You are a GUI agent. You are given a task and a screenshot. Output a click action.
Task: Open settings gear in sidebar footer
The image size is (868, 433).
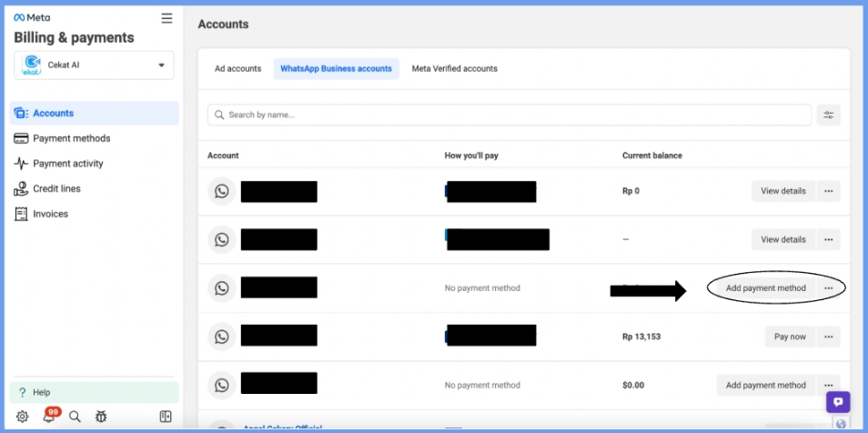22,417
